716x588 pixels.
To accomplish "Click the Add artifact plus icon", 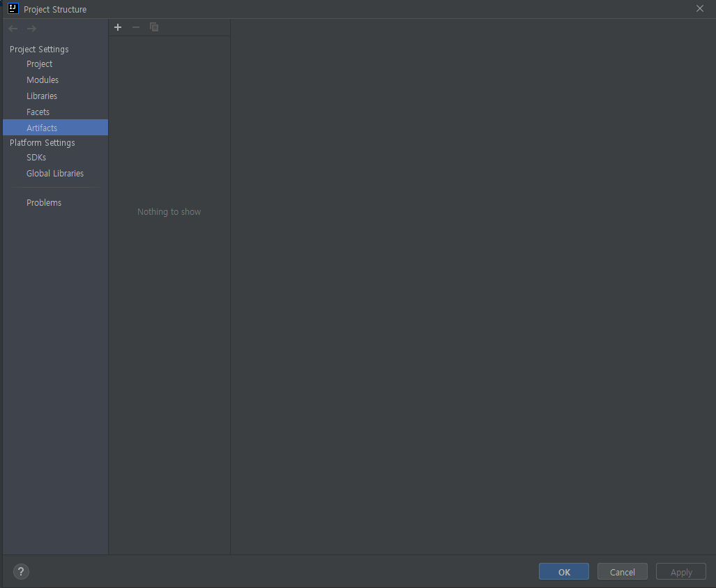I will tap(118, 27).
